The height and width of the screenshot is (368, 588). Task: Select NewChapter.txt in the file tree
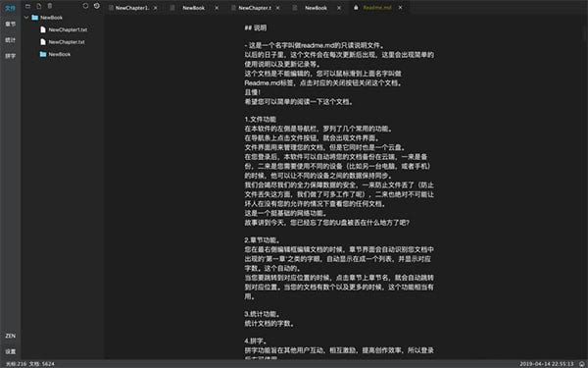pyautogui.click(x=67, y=42)
